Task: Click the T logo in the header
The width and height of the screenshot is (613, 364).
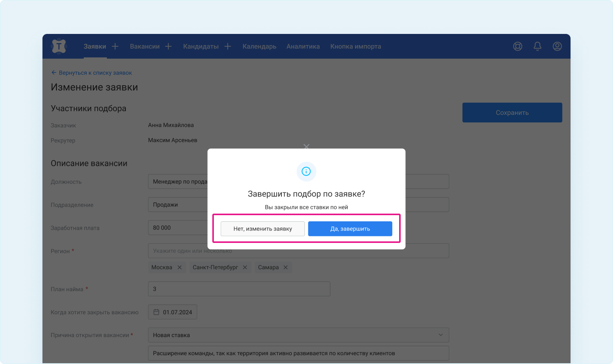Action: click(x=59, y=46)
